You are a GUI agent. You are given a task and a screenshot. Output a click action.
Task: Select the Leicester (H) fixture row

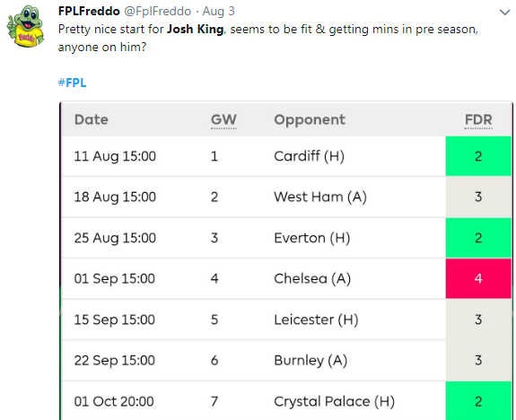[286, 319]
